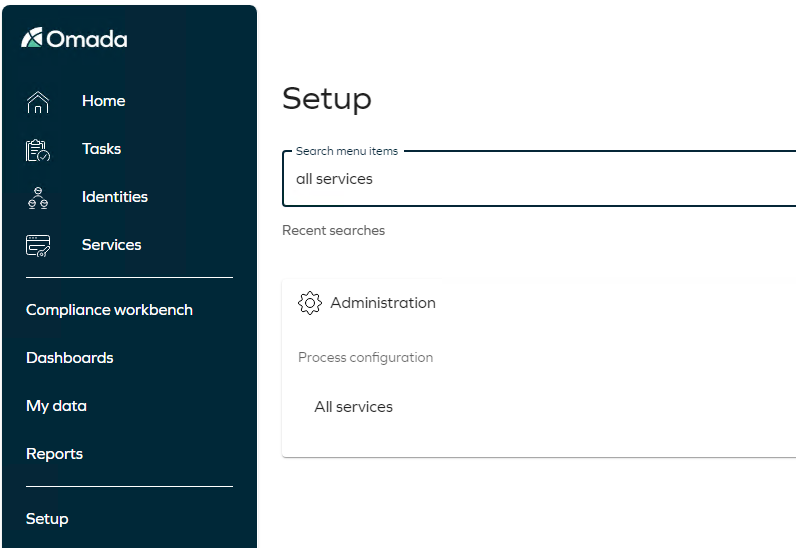Click the Administration heading text
The image size is (796, 548).
(383, 303)
